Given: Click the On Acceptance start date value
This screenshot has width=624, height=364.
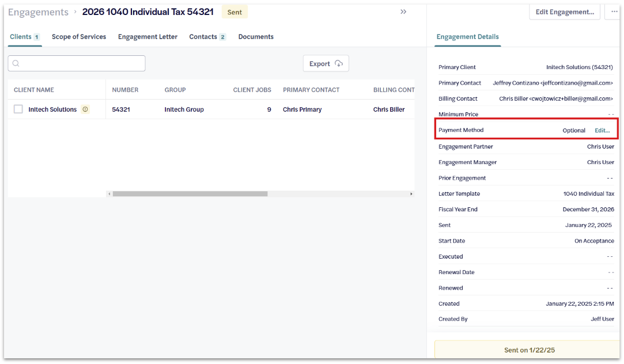Looking at the screenshot, I should (x=594, y=241).
